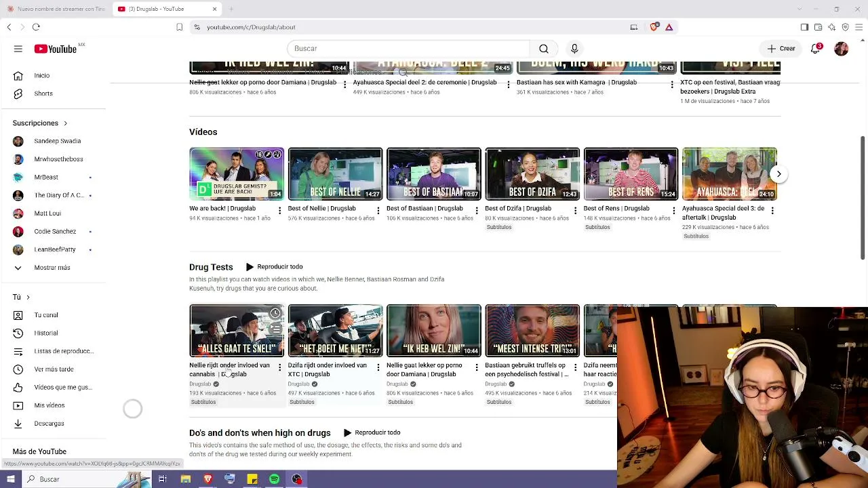Click the browser address bar URL

coord(251,27)
